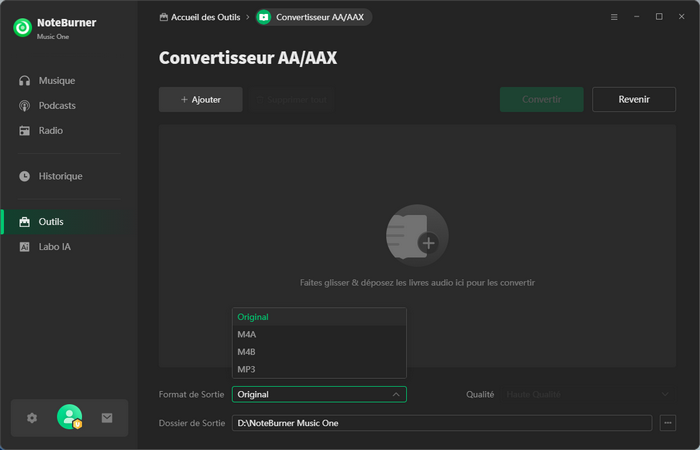Choose M4A output format option
Screen dimensions: 700x450
(319, 334)
